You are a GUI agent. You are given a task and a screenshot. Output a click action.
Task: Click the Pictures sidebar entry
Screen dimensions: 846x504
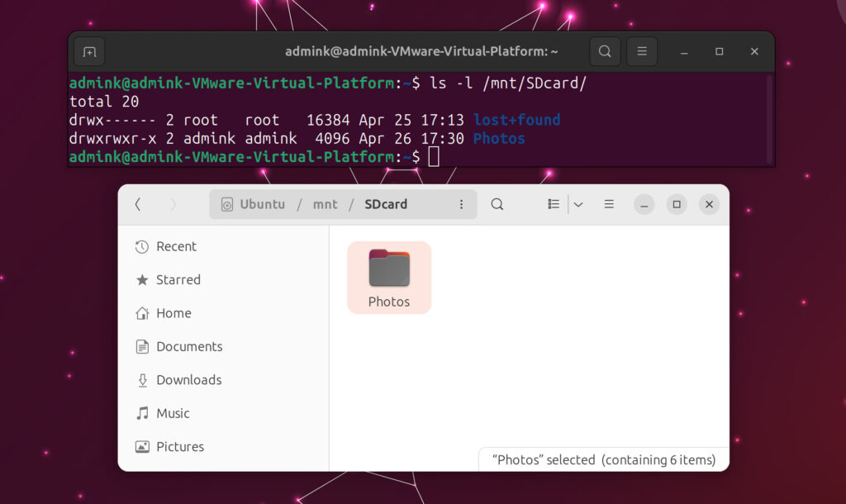179,447
